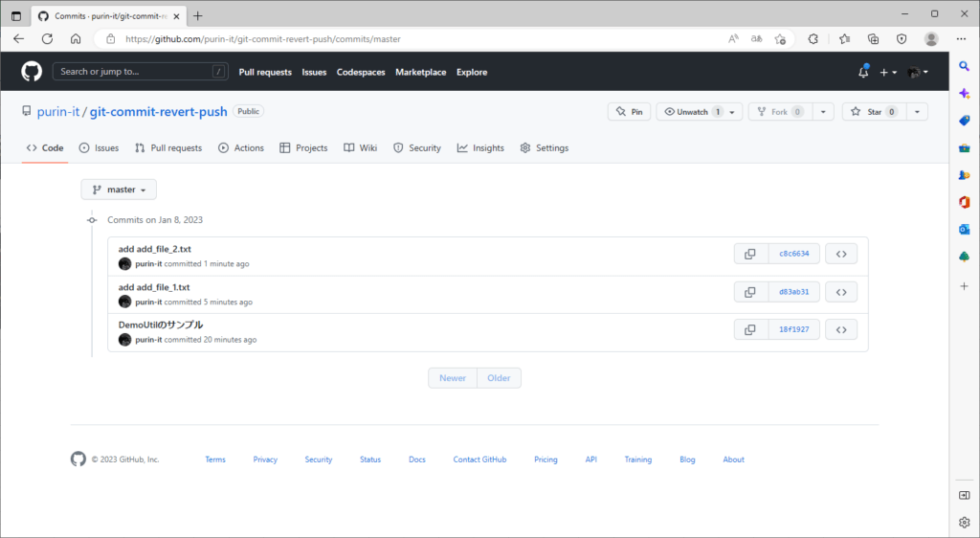Open the Pull requests header link
This screenshot has height=538, width=980.
click(x=265, y=72)
